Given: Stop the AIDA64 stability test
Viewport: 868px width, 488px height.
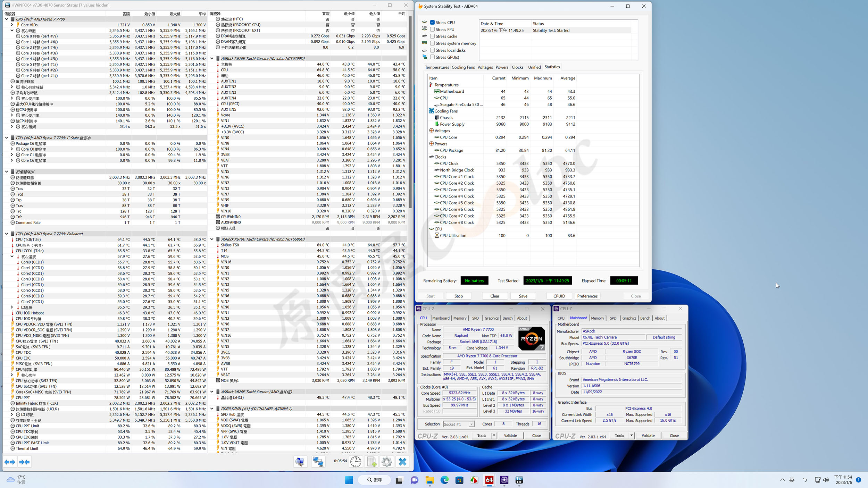Looking at the screenshot, I should coord(459,296).
